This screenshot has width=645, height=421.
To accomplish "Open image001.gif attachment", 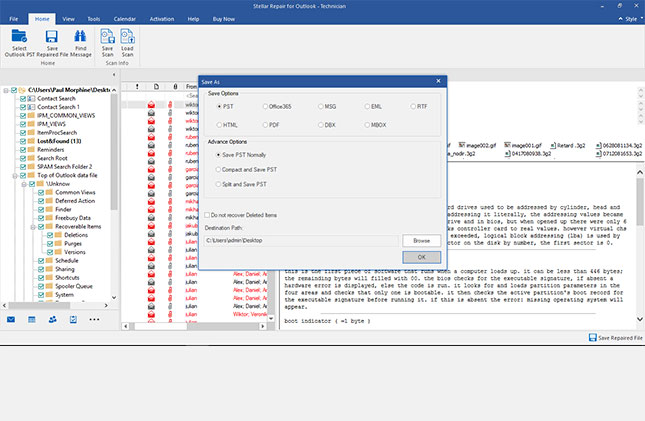I will 523,145.
